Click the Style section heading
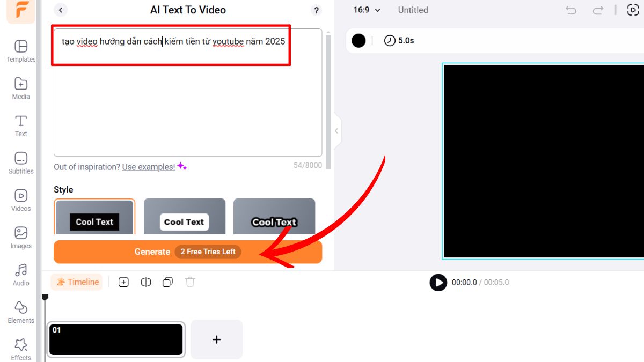This screenshot has width=644, height=362. [63, 189]
